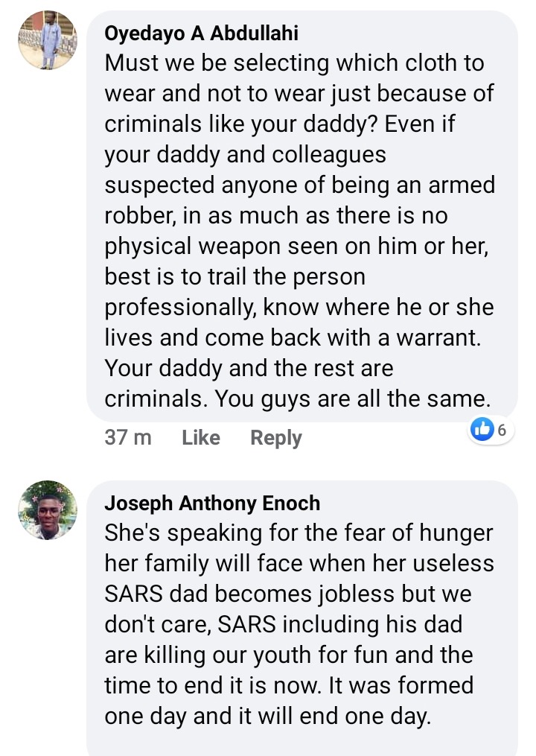Click the line "Must we be selecting which cloth to"
This screenshot has height=756, width=536.
pyautogui.click(x=294, y=63)
